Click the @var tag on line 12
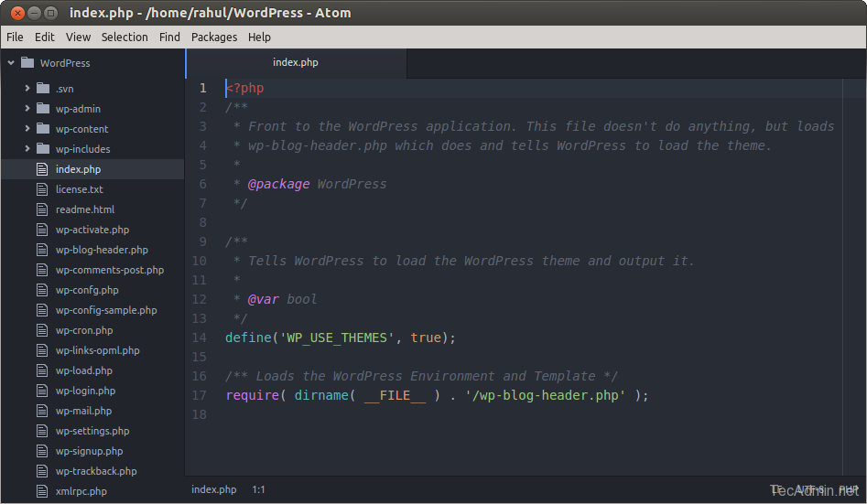The height and width of the screenshot is (504, 867). [x=263, y=299]
